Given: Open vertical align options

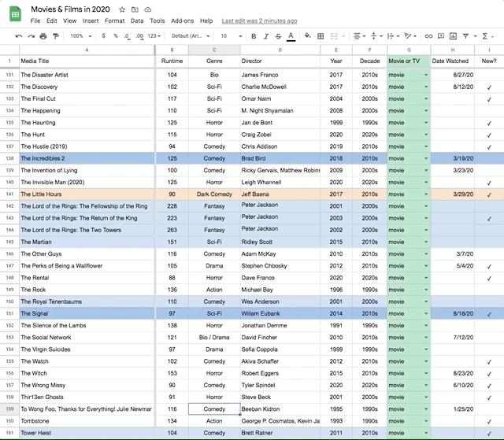Looking at the screenshot, I should [376, 36].
